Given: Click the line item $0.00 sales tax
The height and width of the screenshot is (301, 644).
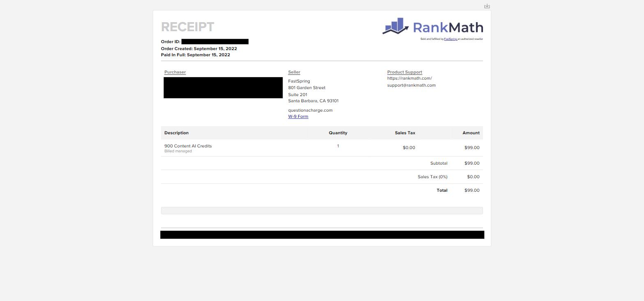Looking at the screenshot, I should tap(409, 148).
